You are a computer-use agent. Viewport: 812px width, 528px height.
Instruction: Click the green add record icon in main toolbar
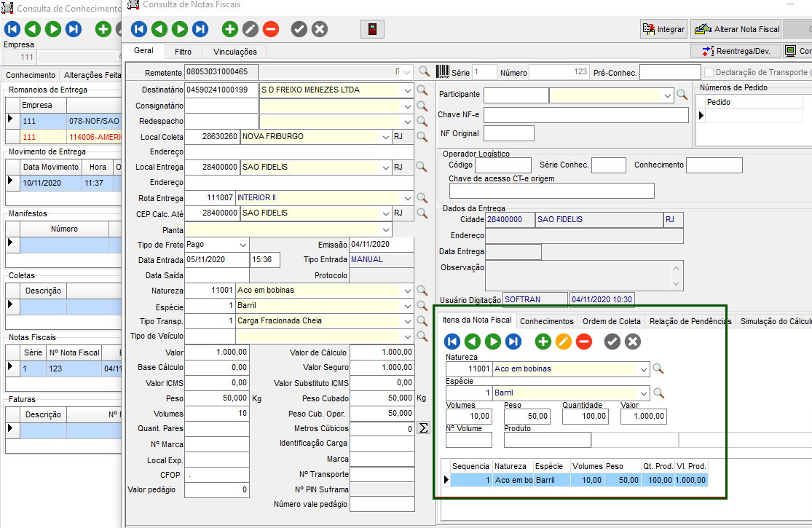point(230,29)
